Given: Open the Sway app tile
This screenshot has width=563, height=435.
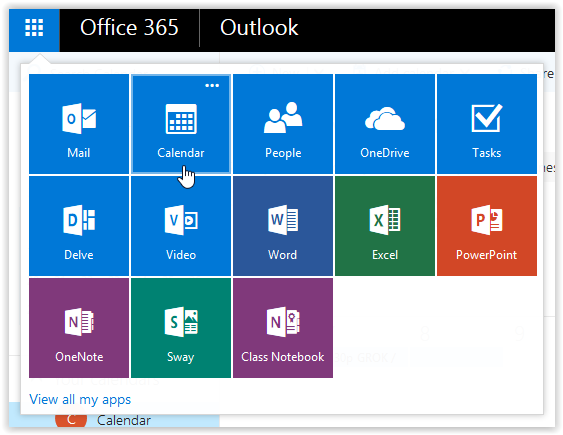Looking at the screenshot, I should 181,328.
